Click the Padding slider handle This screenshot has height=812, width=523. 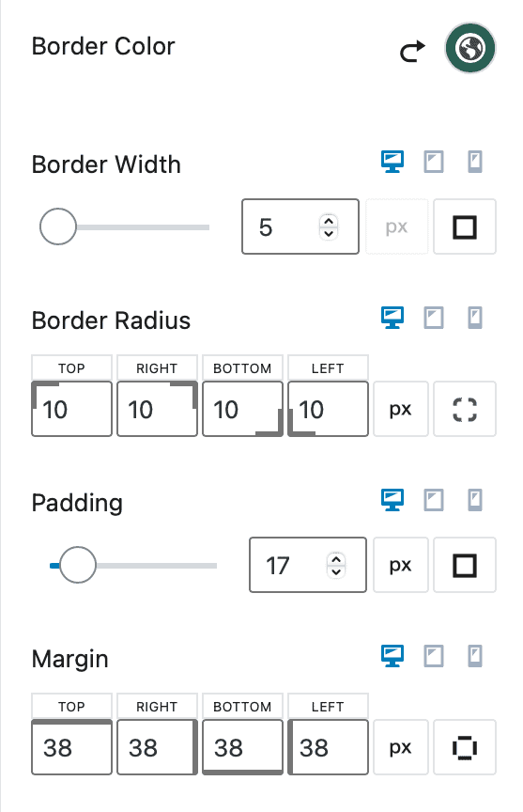(78, 565)
